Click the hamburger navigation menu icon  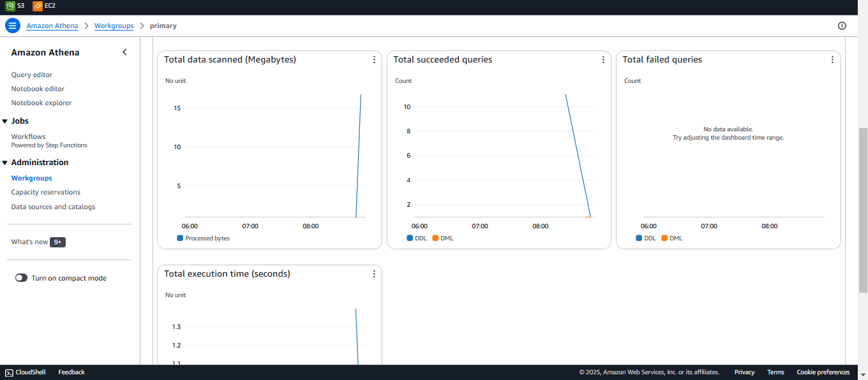click(13, 26)
